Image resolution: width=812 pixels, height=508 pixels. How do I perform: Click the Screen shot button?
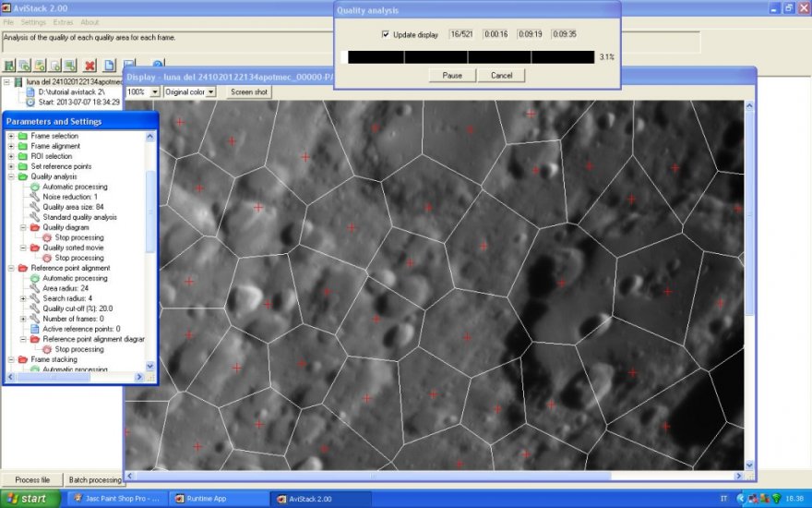[x=249, y=92]
